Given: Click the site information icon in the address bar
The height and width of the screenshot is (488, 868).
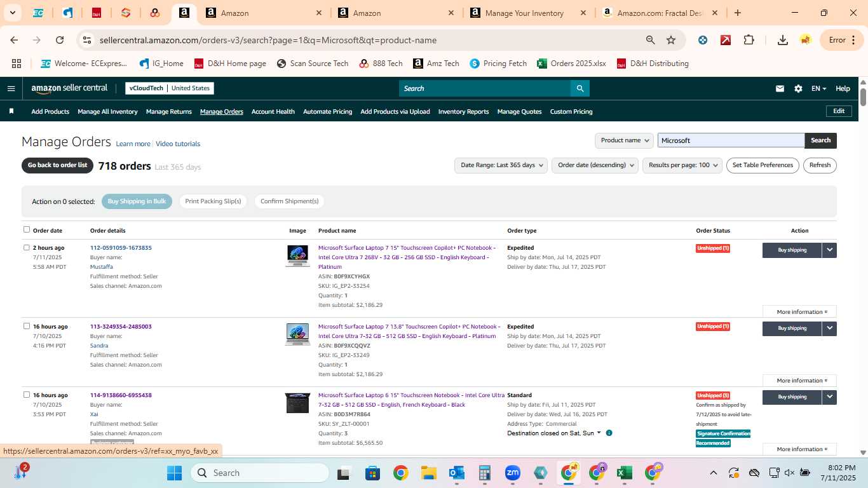Looking at the screenshot, I should (x=87, y=40).
